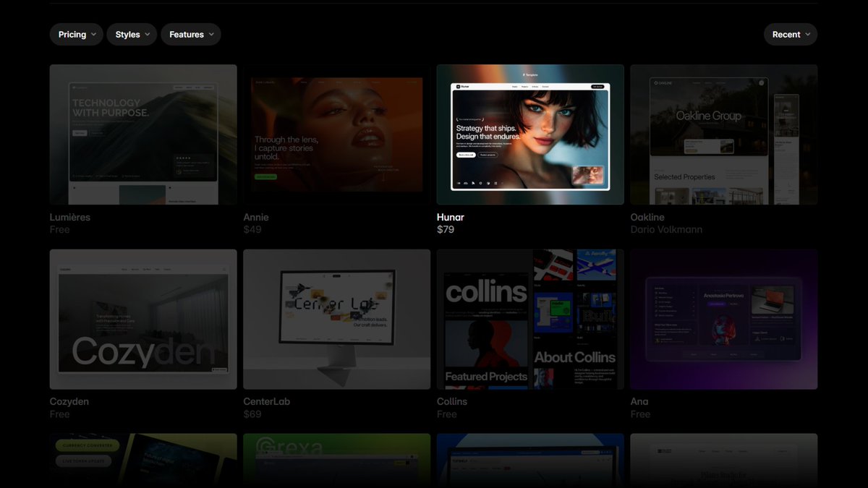This screenshot has width=868, height=488.
Task: Open the CenterLab template thumbnail
Action: tap(337, 320)
